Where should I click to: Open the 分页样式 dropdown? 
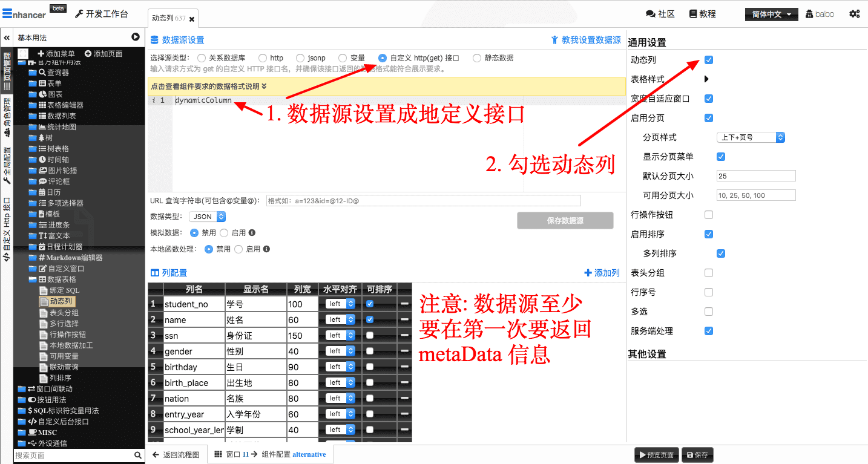click(x=750, y=137)
